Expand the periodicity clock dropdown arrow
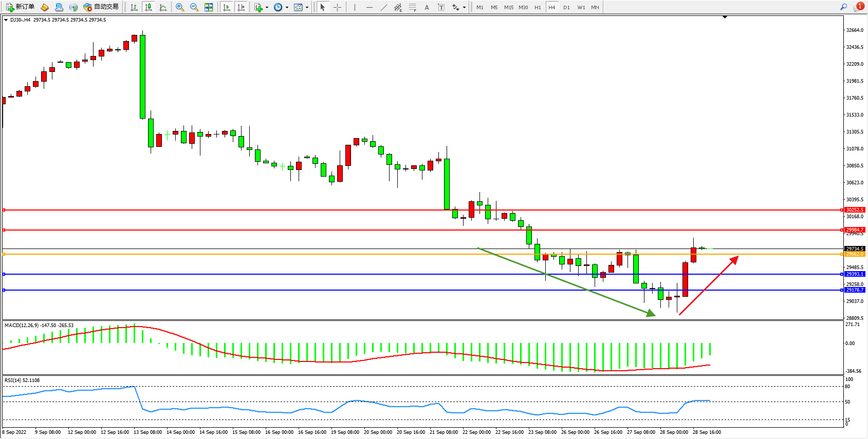Screen dimensions: 868x439 287,8
